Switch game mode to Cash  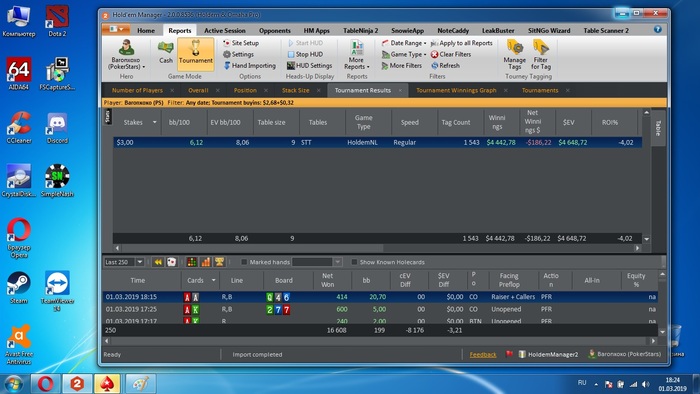point(166,53)
